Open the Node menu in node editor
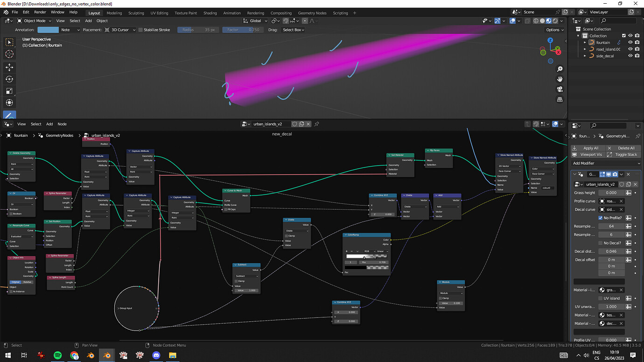 [x=62, y=124]
